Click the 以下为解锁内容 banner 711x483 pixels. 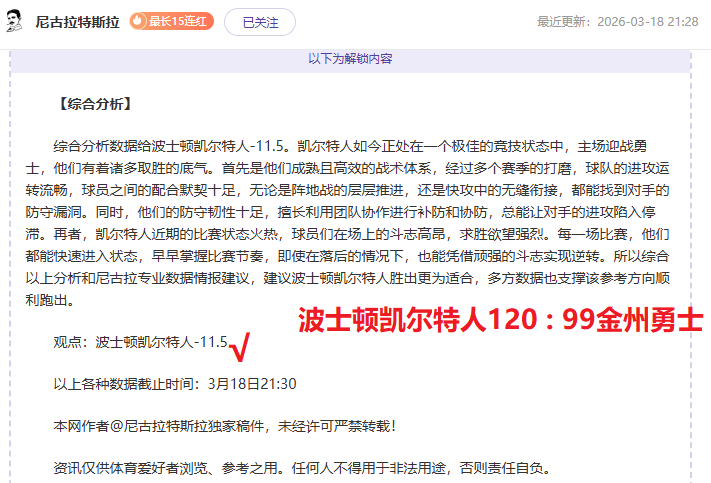point(350,59)
